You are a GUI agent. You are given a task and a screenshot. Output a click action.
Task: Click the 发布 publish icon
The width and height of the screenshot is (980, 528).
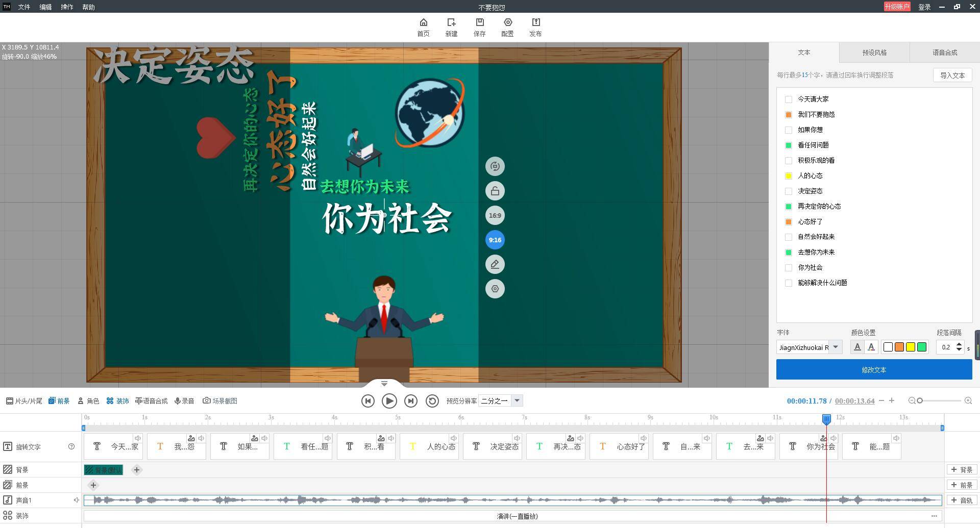click(535, 22)
